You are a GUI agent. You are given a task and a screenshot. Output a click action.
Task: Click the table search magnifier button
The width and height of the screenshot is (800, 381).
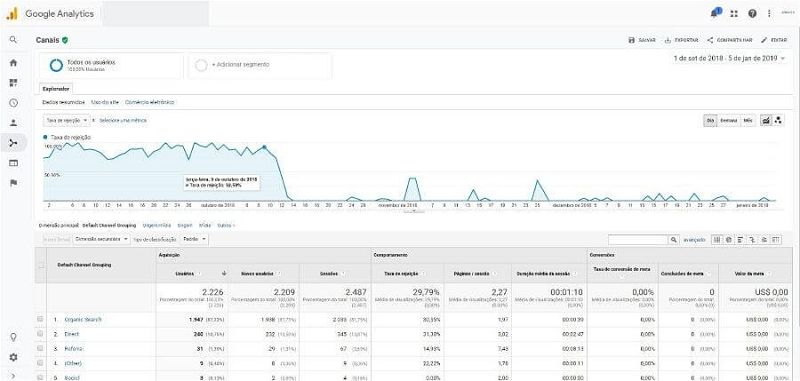[674, 239]
